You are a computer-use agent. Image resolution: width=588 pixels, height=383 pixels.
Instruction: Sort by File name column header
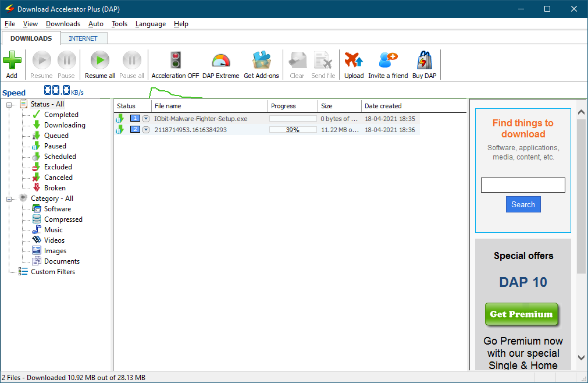(209, 106)
